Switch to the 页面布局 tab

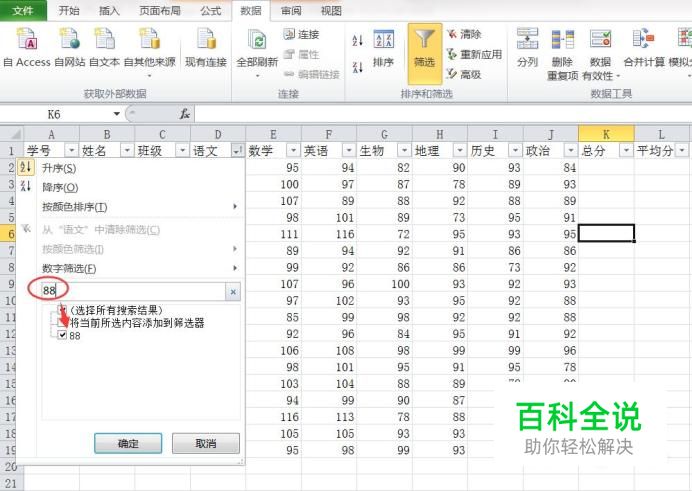pos(160,10)
